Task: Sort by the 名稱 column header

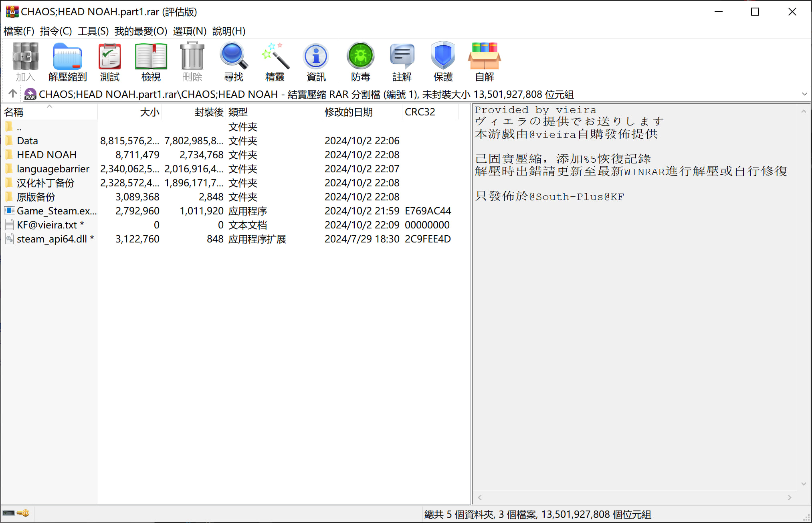Action: (14, 112)
